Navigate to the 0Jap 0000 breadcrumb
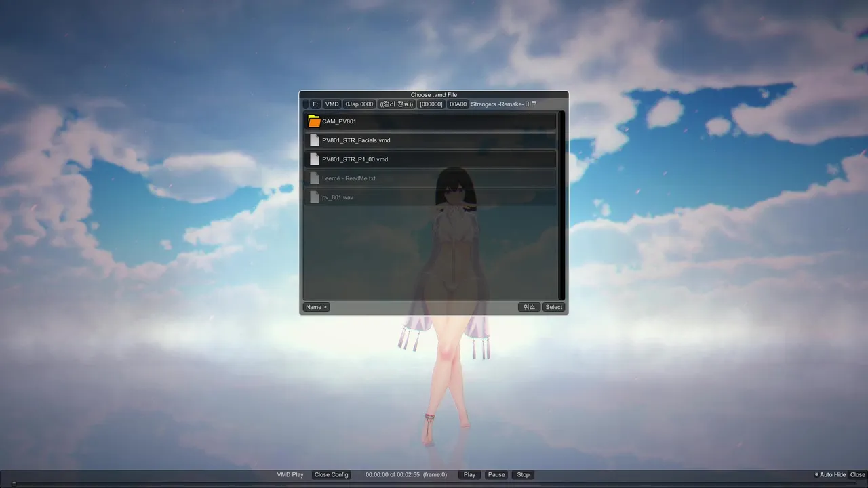 point(359,104)
